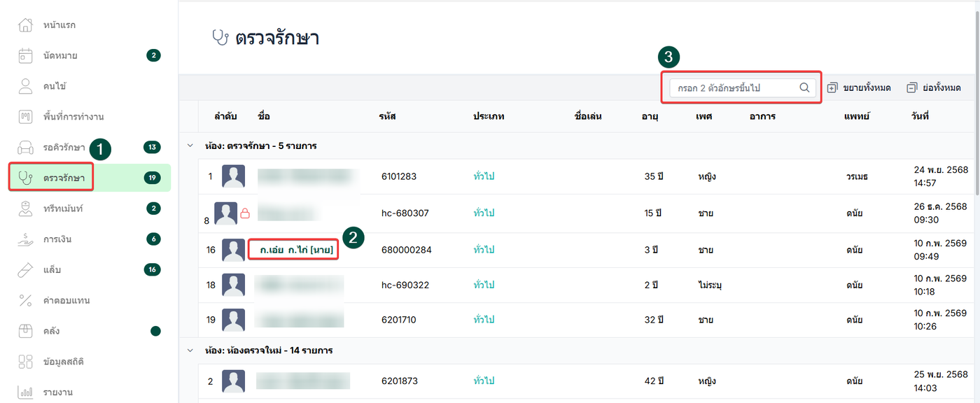
Task: Click the treatment queue sofa icon
Action: pyautogui.click(x=25, y=148)
